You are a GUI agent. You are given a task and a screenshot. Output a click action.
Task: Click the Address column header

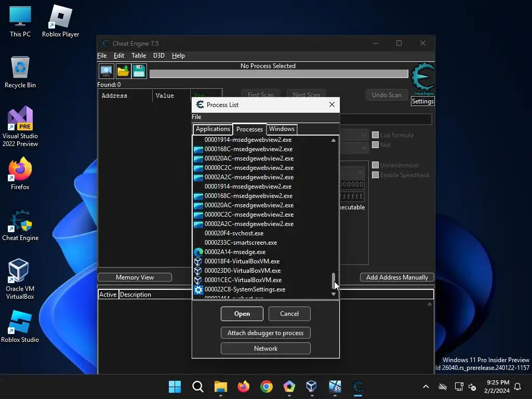click(125, 96)
